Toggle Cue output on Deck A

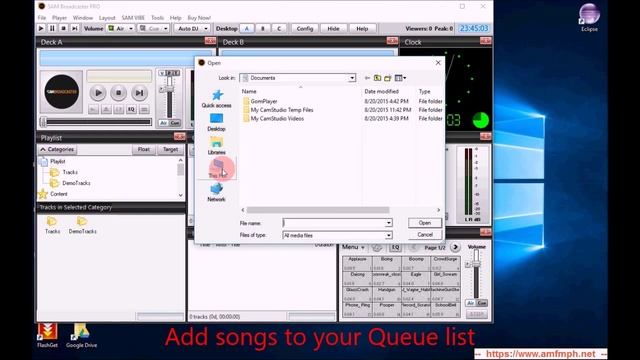click(175, 123)
